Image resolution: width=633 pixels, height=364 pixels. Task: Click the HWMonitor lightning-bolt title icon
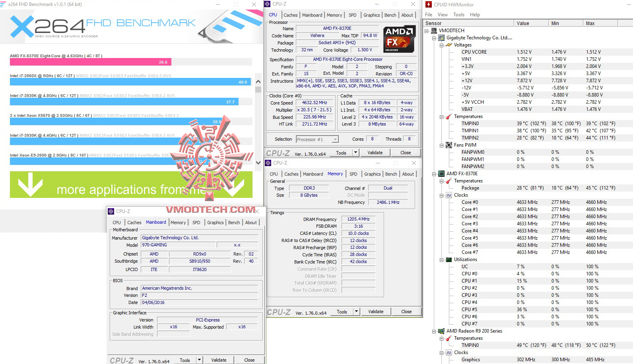point(428,4)
